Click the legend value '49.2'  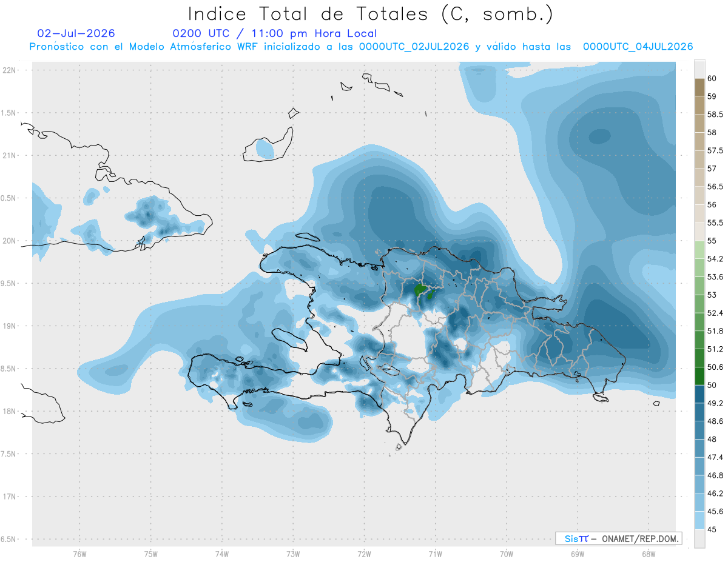click(715, 403)
